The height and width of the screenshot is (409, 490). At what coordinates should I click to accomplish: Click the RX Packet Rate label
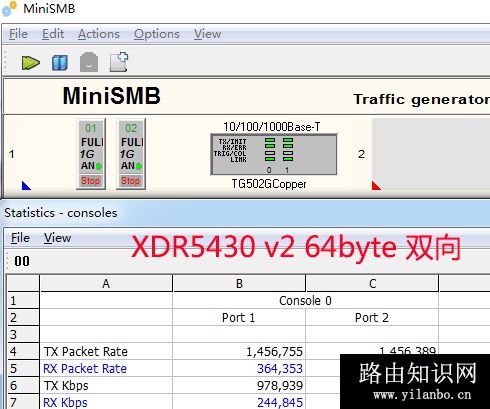[85, 369]
